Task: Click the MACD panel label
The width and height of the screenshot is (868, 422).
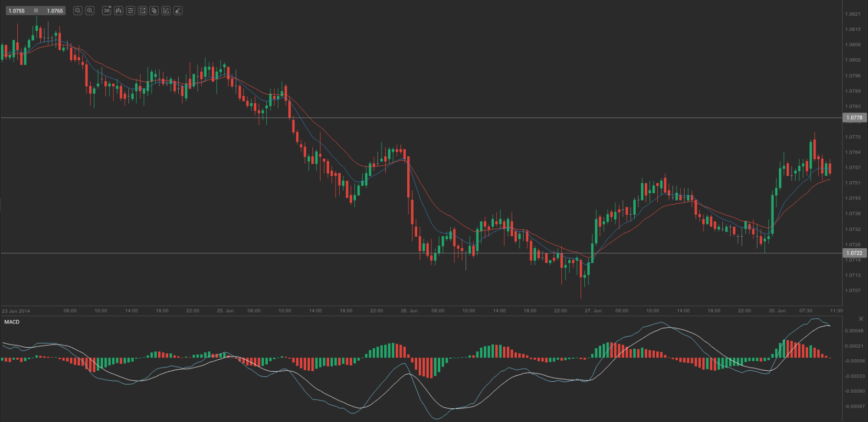Action: (12, 322)
